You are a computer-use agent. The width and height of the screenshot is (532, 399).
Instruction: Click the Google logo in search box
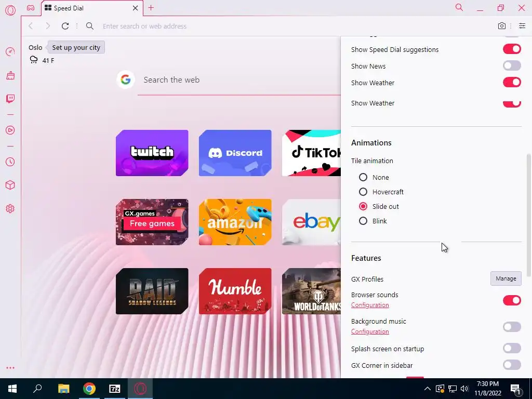(x=126, y=79)
